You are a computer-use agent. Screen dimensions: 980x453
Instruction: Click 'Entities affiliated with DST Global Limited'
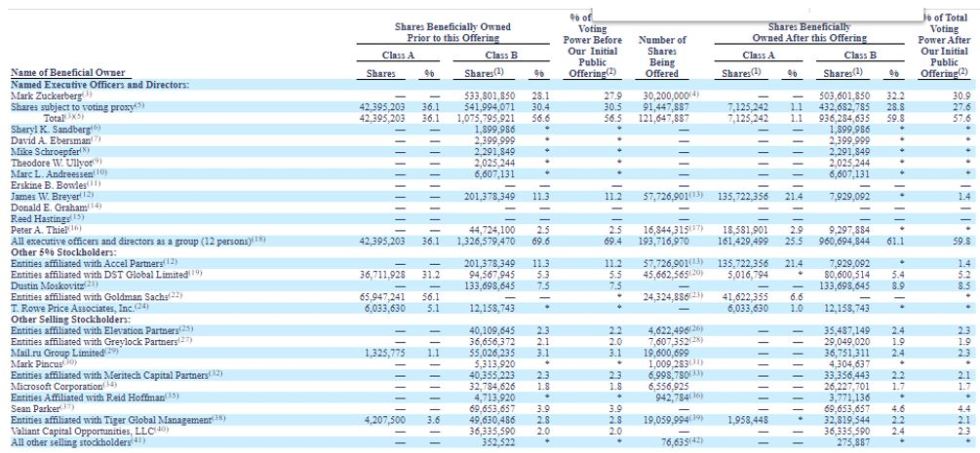coord(99,274)
